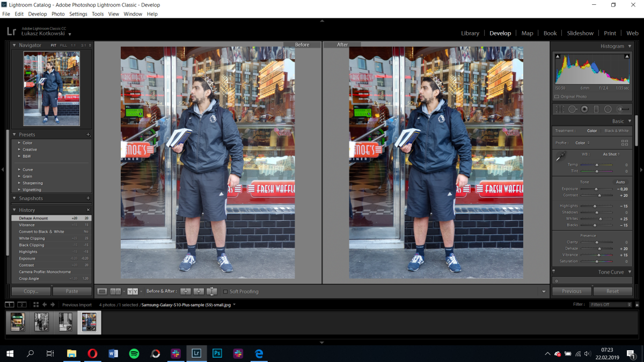Image resolution: width=644 pixels, height=362 pixels.
Task: Select the Radial Filter tool
Action: [608, 109]
